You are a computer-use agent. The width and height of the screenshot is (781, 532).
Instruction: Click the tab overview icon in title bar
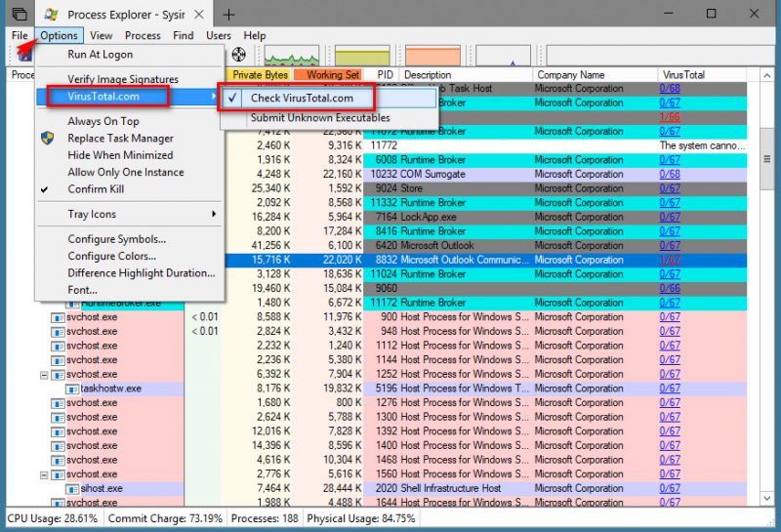19,14
